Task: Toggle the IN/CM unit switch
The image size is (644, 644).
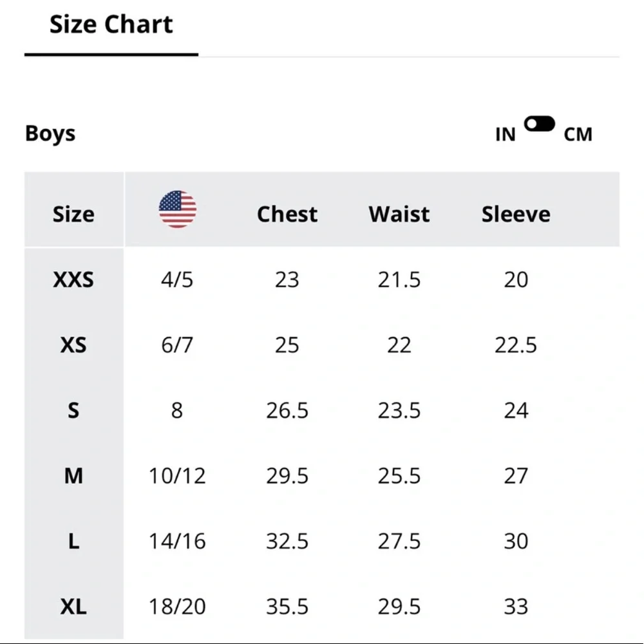Action: (539, 124)
